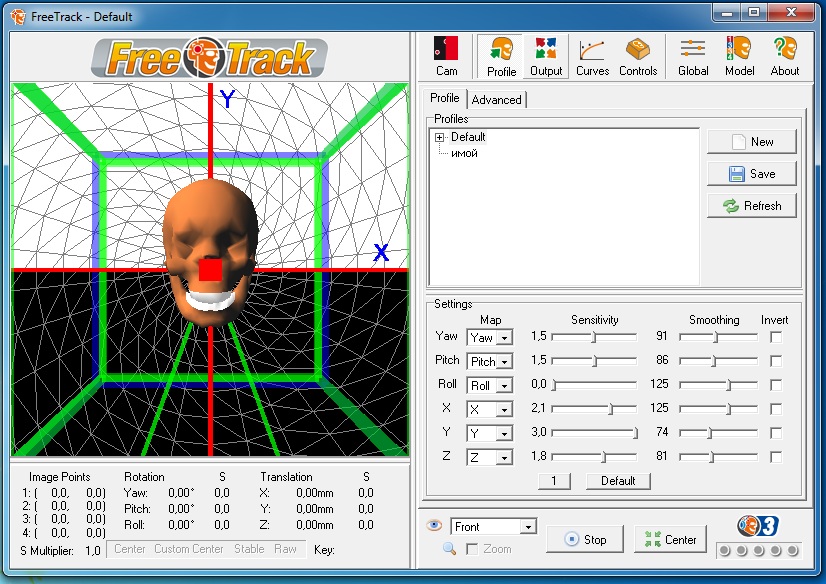Viewport: 826px width, 584px height.
Task: Click the FreeTrack 3 point logo
Action: 758,525
